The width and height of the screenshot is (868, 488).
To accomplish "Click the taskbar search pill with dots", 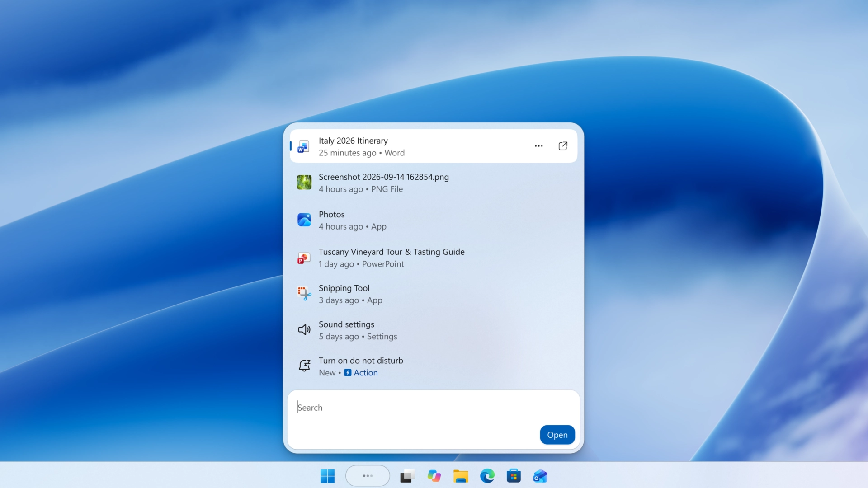I will click(368, 476).
